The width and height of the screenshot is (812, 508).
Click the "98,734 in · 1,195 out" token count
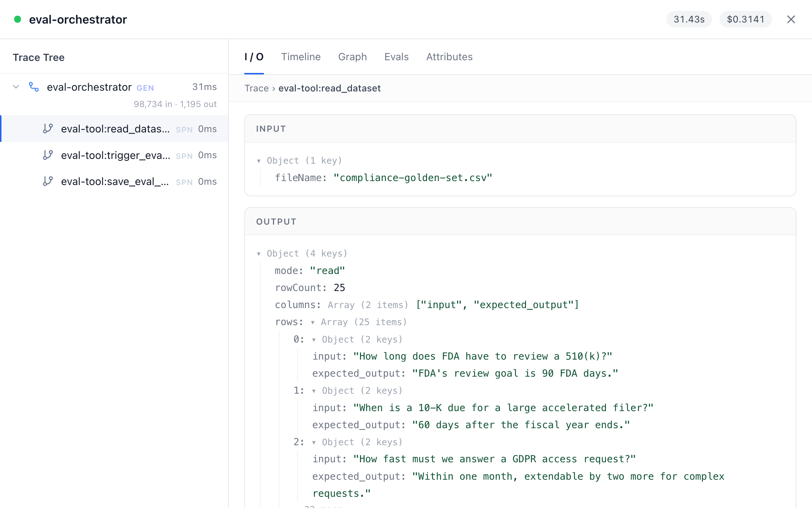[x=175, y=104]
